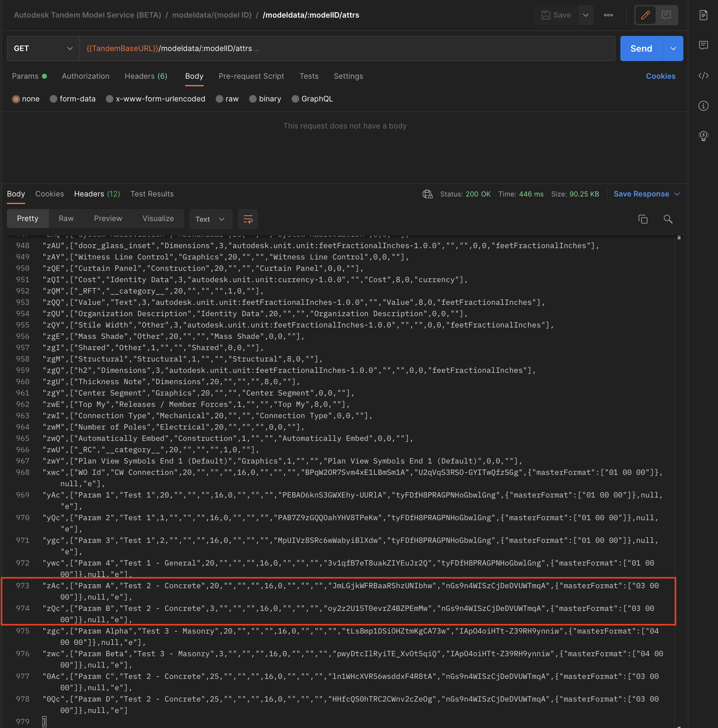The height and width of the screenshot is (728, 718).
Task: Copy the response with the copy icon
Action: pyautogui.click(x=643, y=219)
